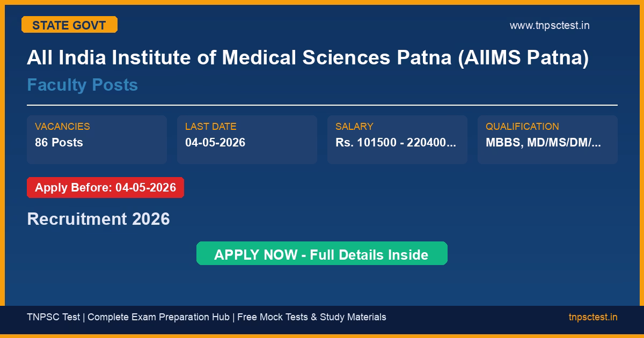Click the VACANCIES label

(x=62, y=127)
